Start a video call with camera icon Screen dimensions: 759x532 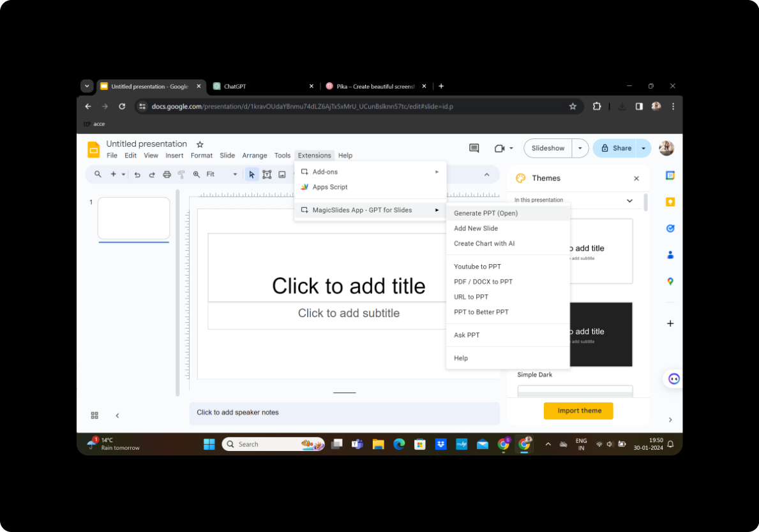tap(500, 149)
